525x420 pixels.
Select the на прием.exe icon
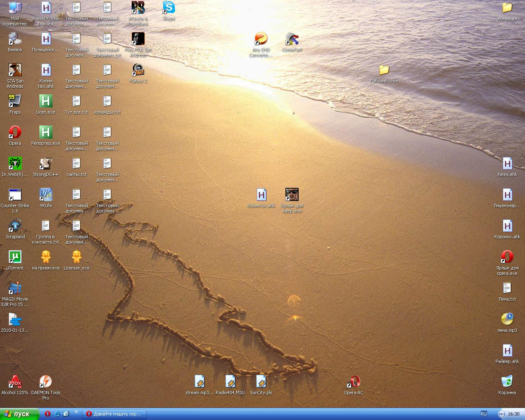[46, 260]
